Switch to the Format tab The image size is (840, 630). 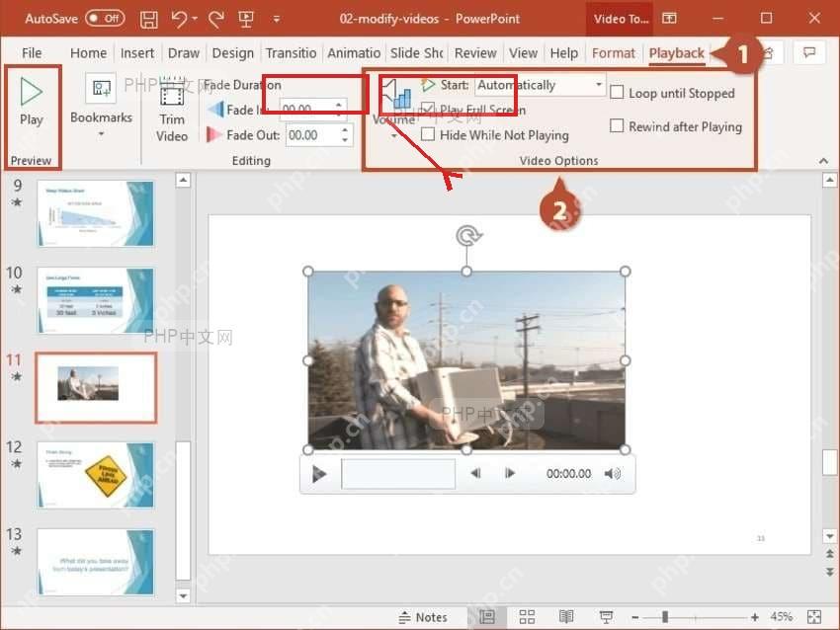point(613,53)
